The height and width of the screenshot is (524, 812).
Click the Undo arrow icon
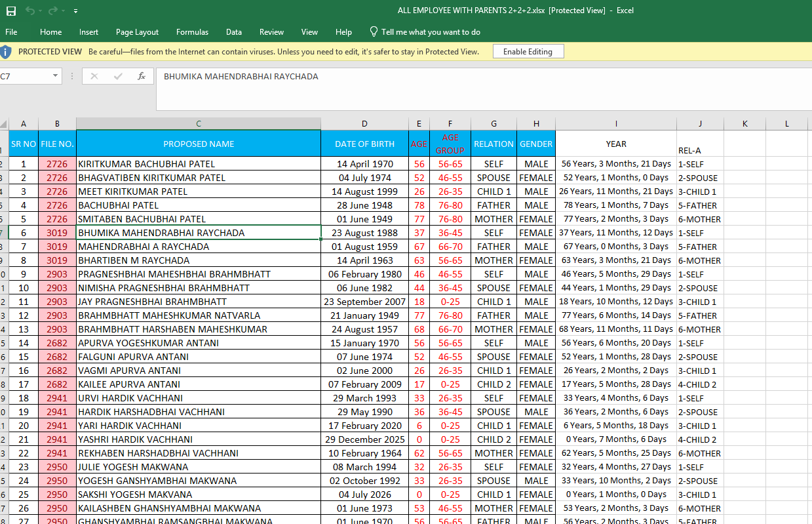pyautogui.click(x=29, y=11)
